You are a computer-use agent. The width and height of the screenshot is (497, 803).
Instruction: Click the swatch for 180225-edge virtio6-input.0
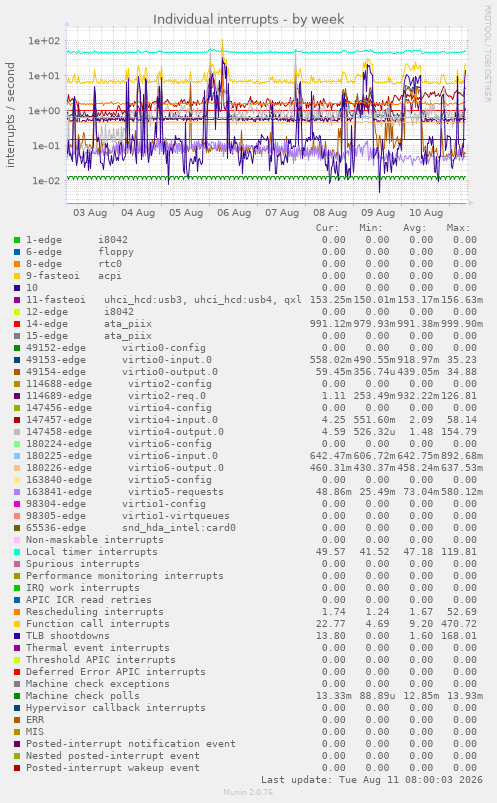point(17,456)
